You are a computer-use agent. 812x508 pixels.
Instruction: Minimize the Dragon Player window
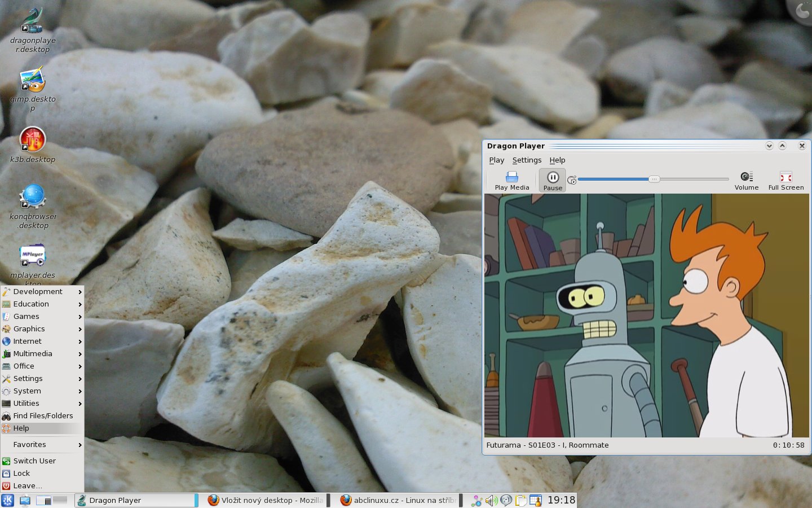point(769,146)
